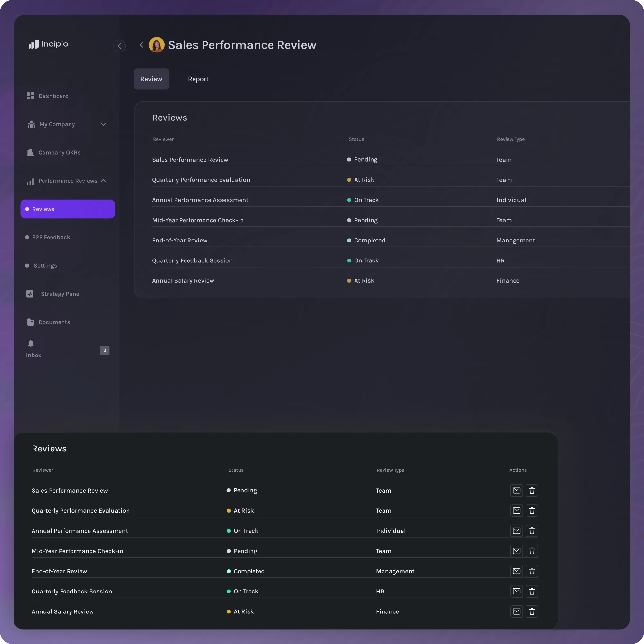The height and width of the screenshot is (644, 644).
Task: Click trash icon for Annual Salary Review
Action: [x=532, y=611]
